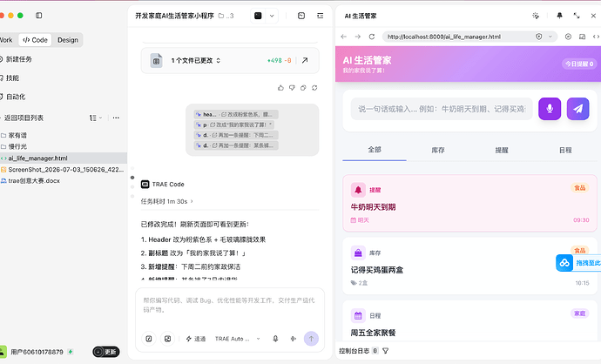
Task: Switch to the Design mode tab
Action: click(x=68, y=40)
